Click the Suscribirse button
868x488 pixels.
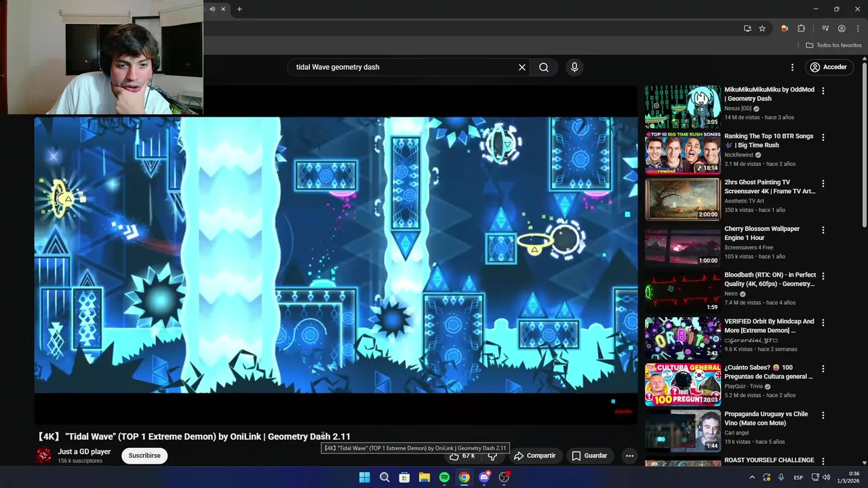pos(144,455)
